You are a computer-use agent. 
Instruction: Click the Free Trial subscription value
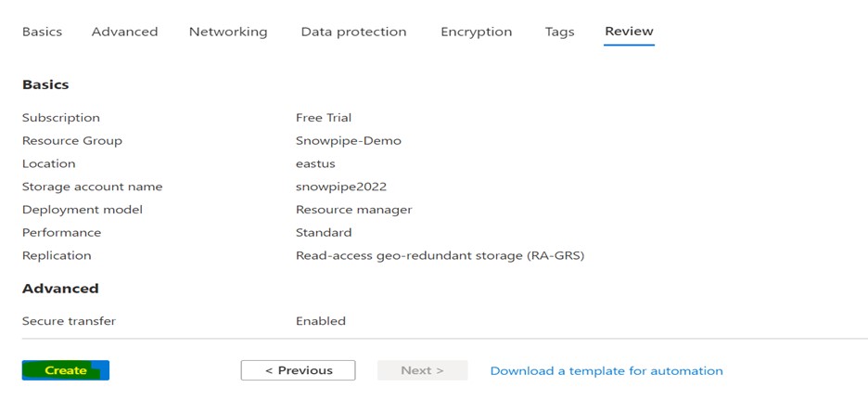point(323,118)
